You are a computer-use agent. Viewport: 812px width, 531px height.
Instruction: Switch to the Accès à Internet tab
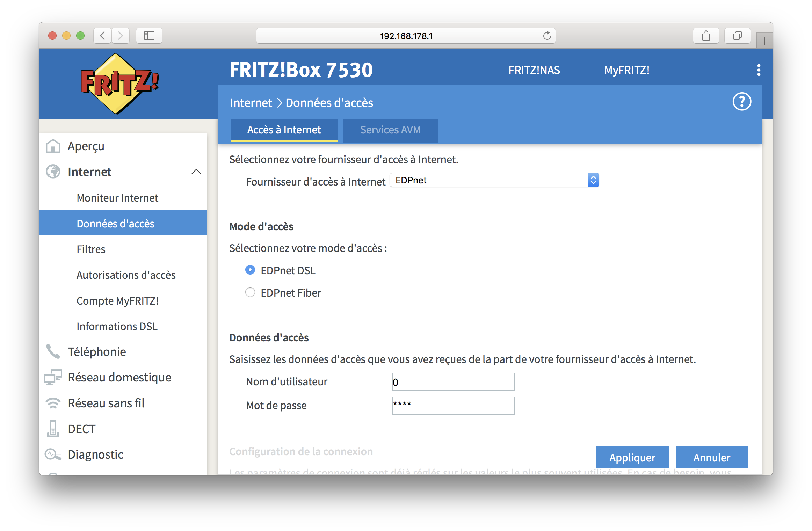tap(284, 130)
